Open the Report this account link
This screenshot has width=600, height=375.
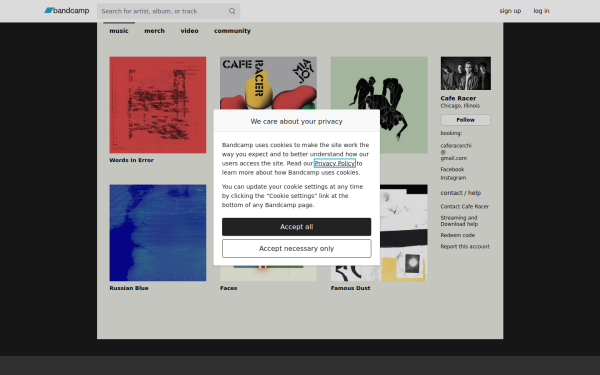coord(465,246)
